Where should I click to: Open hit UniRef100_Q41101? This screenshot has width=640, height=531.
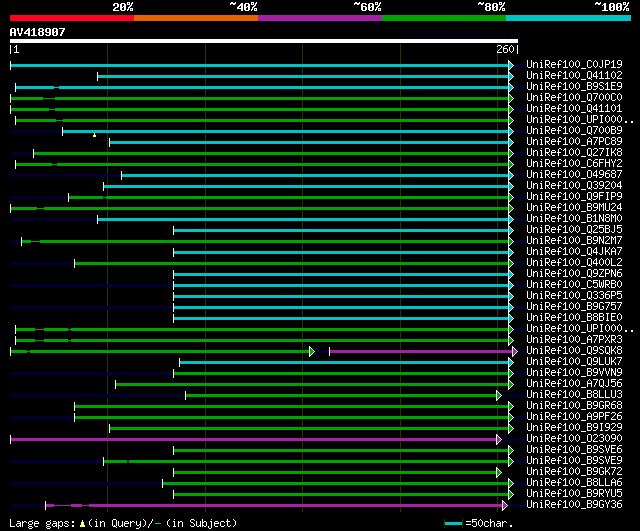574,109
